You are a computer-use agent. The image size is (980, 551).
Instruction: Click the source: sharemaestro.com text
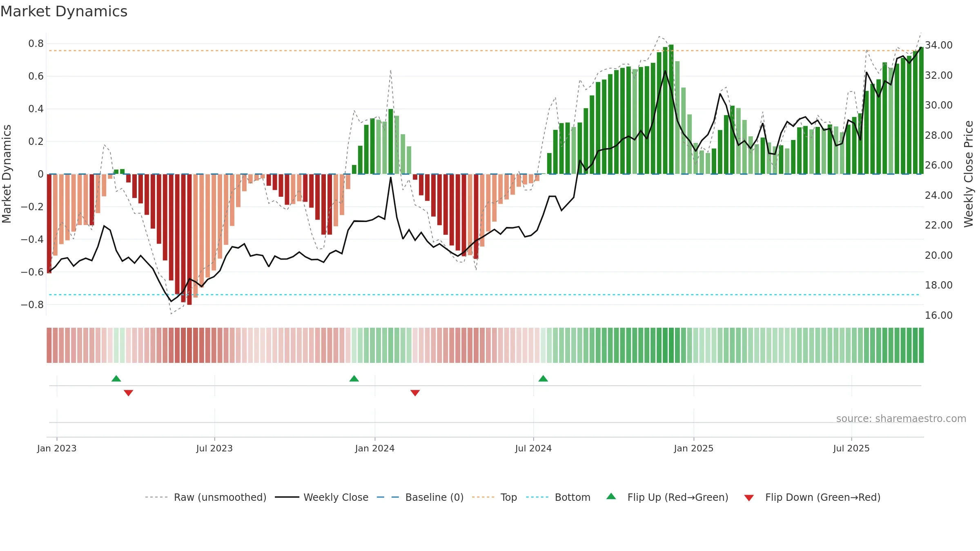901,418
